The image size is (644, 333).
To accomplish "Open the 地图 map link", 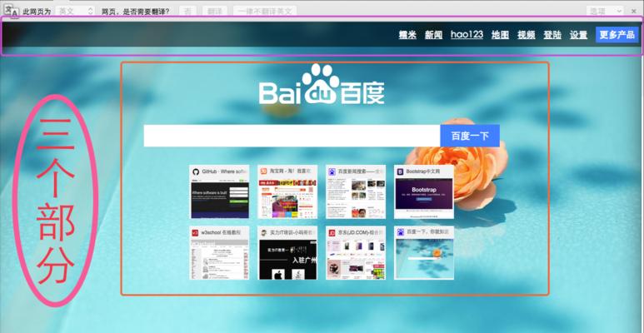I will 500,35.
